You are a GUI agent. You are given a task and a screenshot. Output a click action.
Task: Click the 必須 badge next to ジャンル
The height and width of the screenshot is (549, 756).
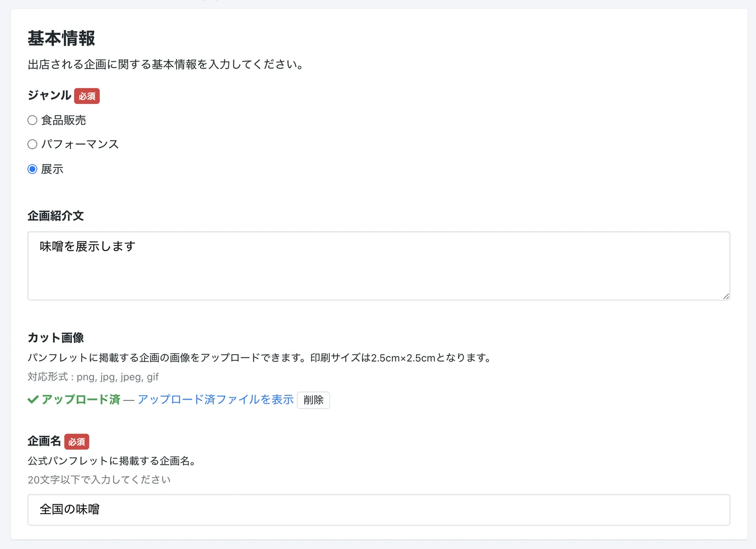coord(87,96)
